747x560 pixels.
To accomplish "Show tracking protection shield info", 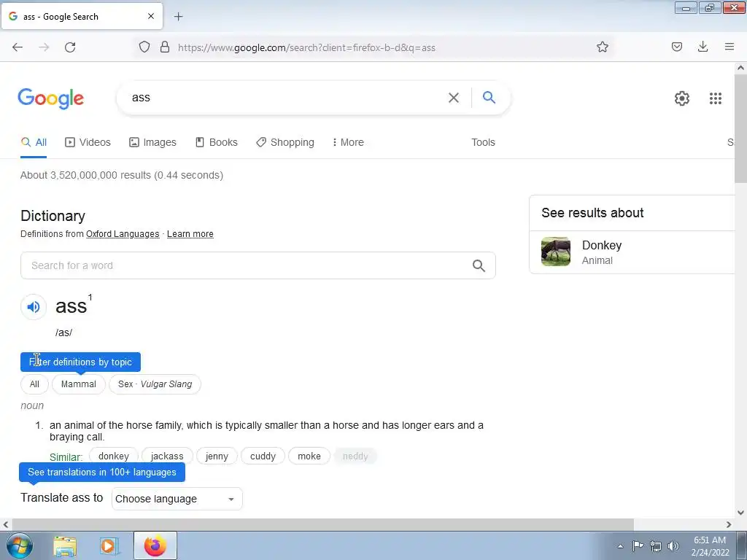I will tap(144, 47).
